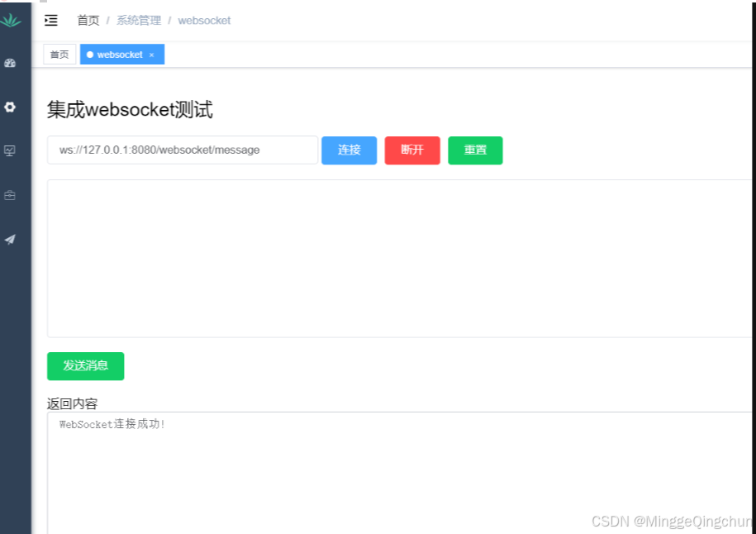Select the websocket tab
This screenshot has height=534, width=756.
point(122,55)
